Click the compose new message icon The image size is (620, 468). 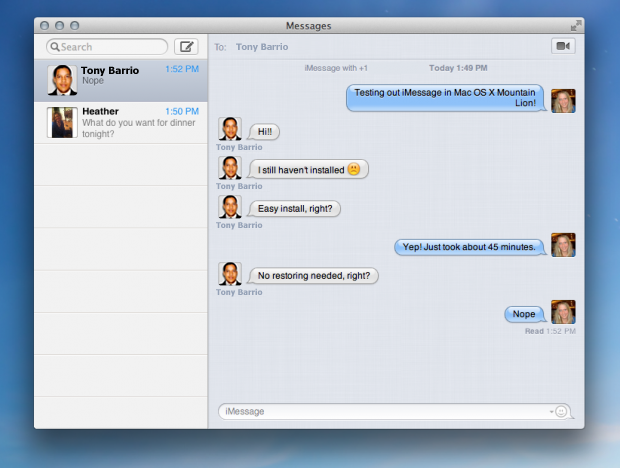(186, 47)
